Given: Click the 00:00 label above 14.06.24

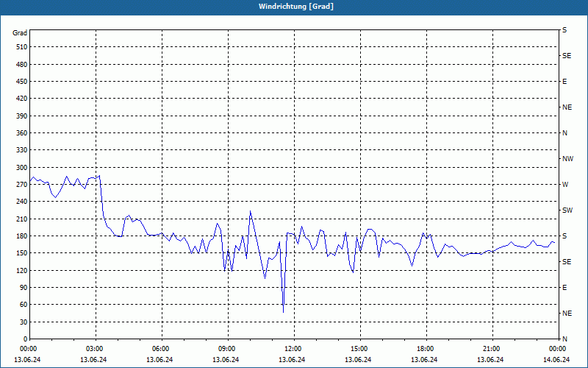Looking at the screenshot, I should tap(559, 349).
